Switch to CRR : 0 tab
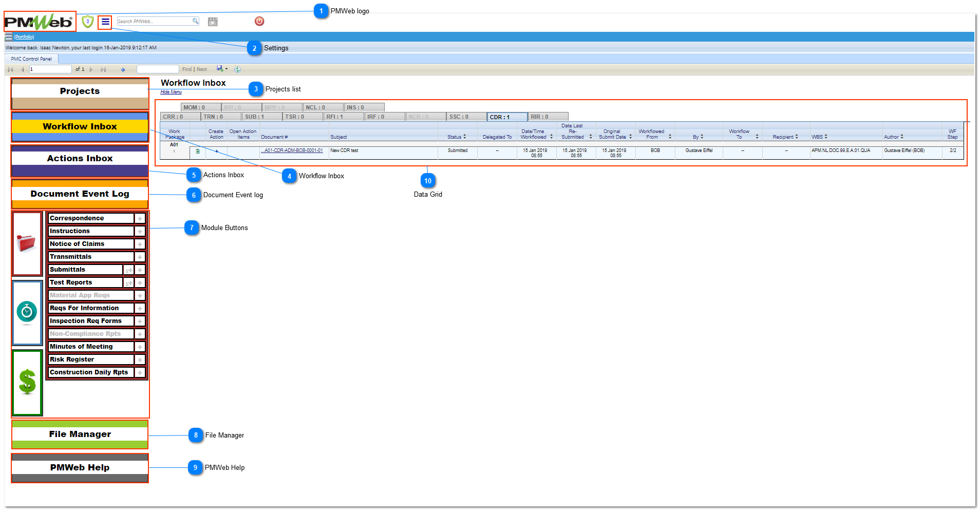 (180, 117)
